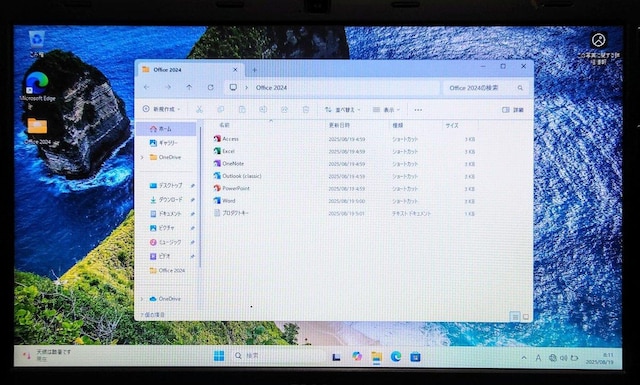Open the Word shortcut
The width and height of the screenshot is (640, 385).
pos(224,200)
